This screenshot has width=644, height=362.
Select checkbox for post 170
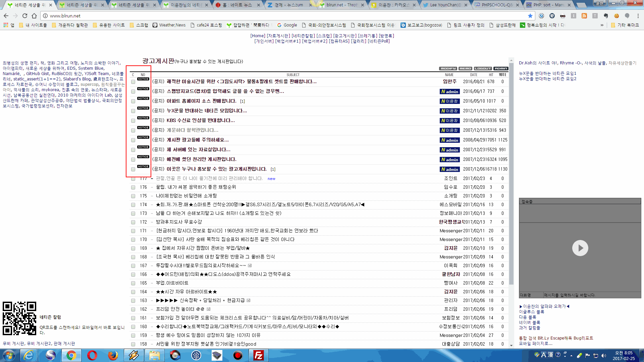(x=133, y=240)
